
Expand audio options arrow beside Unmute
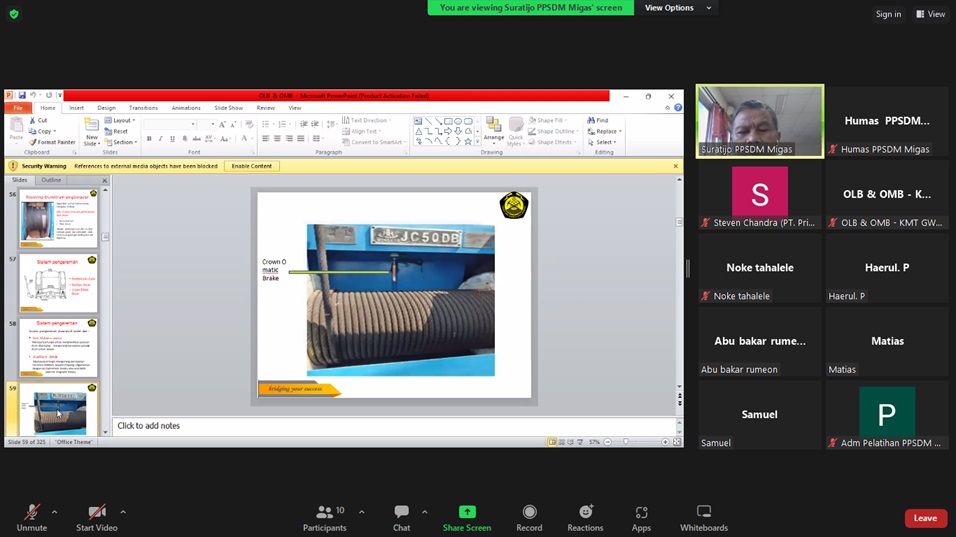coord(54,512)
